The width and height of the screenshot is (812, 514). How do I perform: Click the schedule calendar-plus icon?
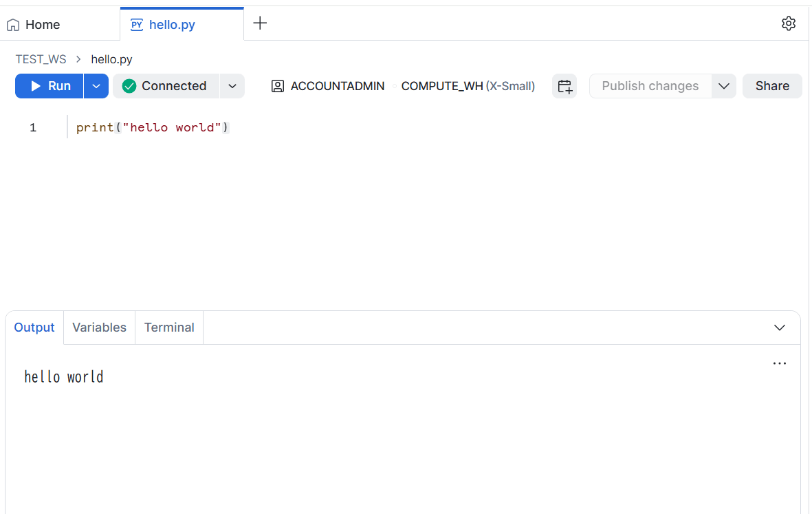(564, 86)
